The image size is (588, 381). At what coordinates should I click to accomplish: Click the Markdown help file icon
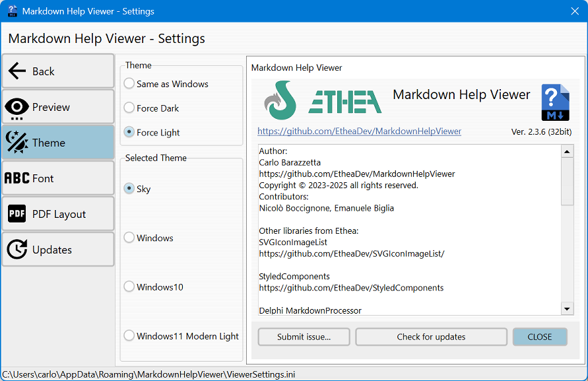click(554, 102)
